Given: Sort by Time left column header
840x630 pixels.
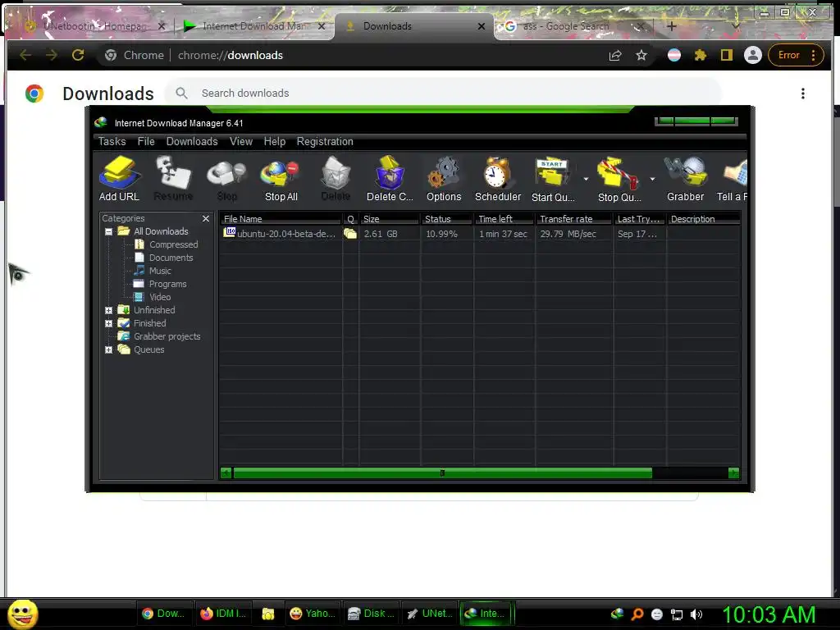Looking at the screenshot, I should [504, 219].
